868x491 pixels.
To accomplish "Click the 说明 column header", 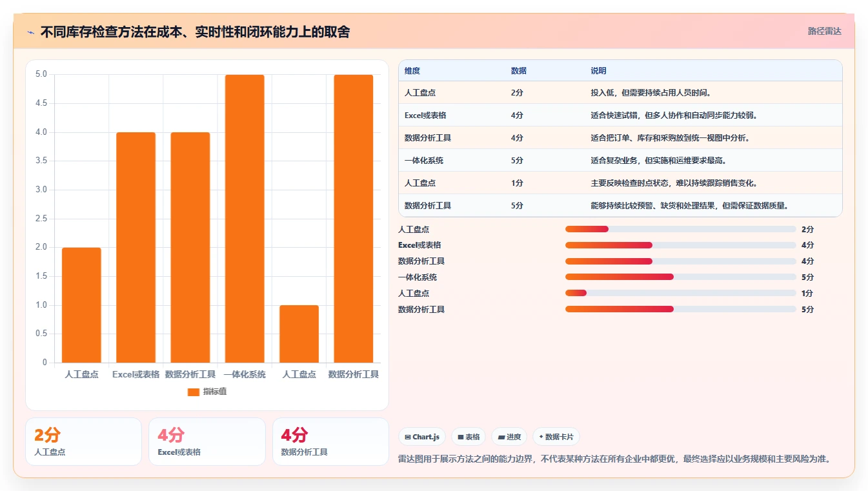I will 598,71.
